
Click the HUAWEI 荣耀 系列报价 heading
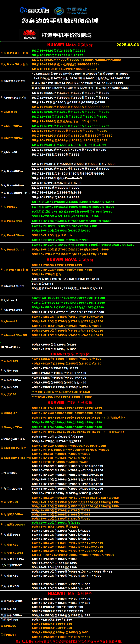coord(70,402)
